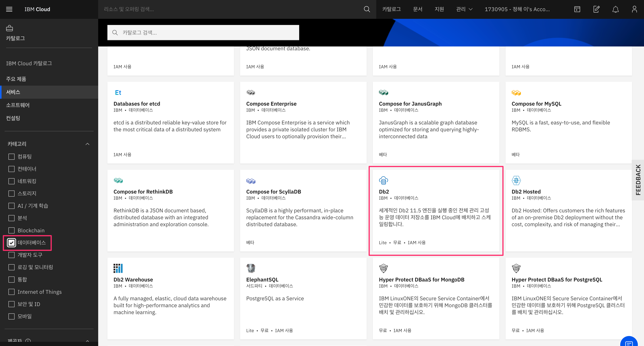Open the hamburger navigation menu
644x346 pixels.
[9, 9]
